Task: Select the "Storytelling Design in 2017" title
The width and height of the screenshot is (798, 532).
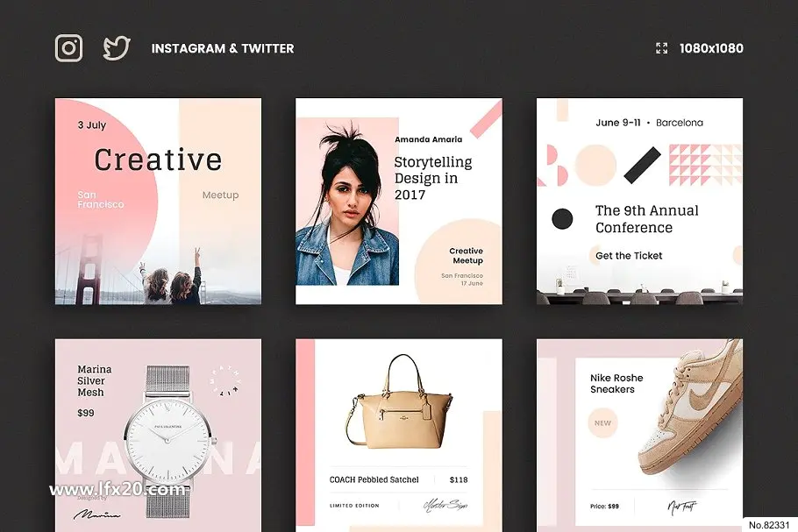Action: (x=433, y=178)
